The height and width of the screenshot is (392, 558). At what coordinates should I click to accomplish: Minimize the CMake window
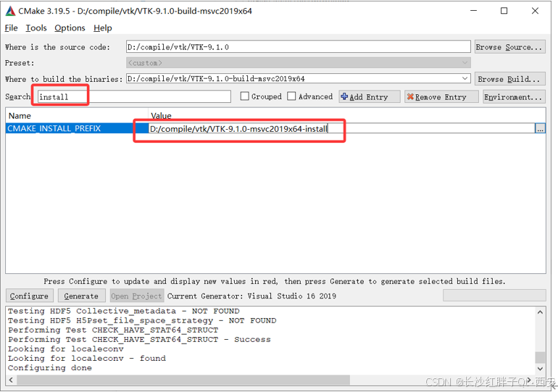click(x=473, y=11)
